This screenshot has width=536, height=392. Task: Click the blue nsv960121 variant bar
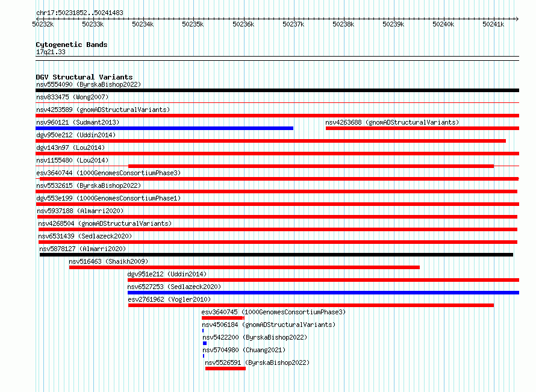164,128
